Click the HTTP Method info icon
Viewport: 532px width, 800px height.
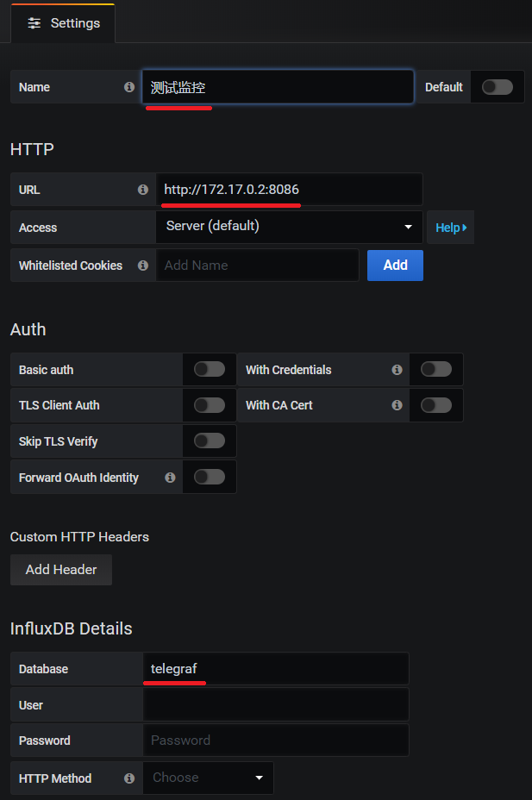[x=129, y=778]
